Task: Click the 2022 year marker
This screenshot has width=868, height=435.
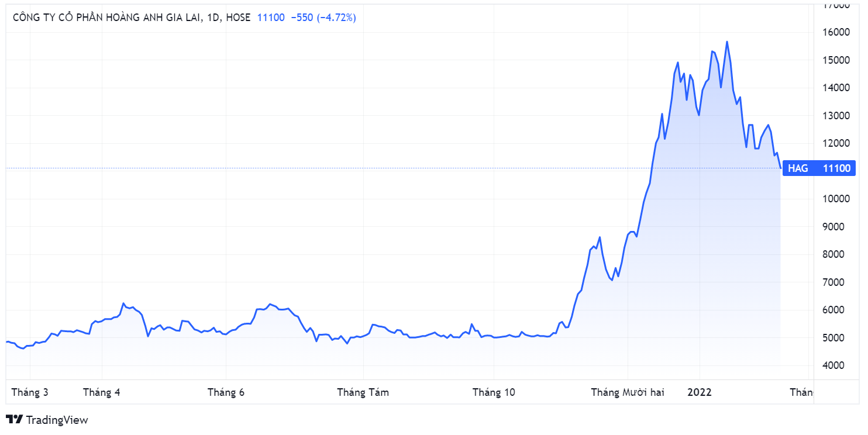Action: pos(699,392)
